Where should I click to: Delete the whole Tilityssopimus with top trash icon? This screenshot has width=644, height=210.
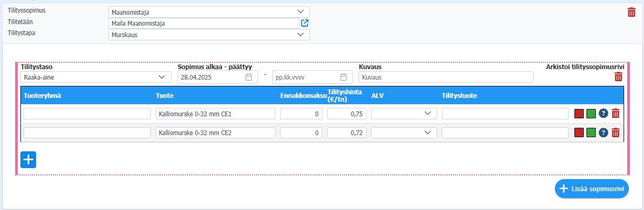click(x=631, y=12)
